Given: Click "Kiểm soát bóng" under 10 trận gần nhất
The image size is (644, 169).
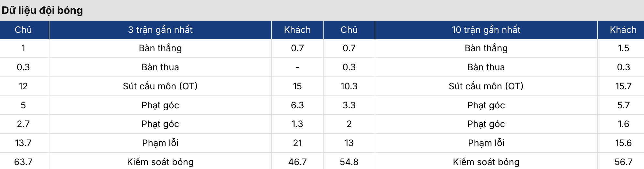Looking at the screenshot, I should [486, 162].
